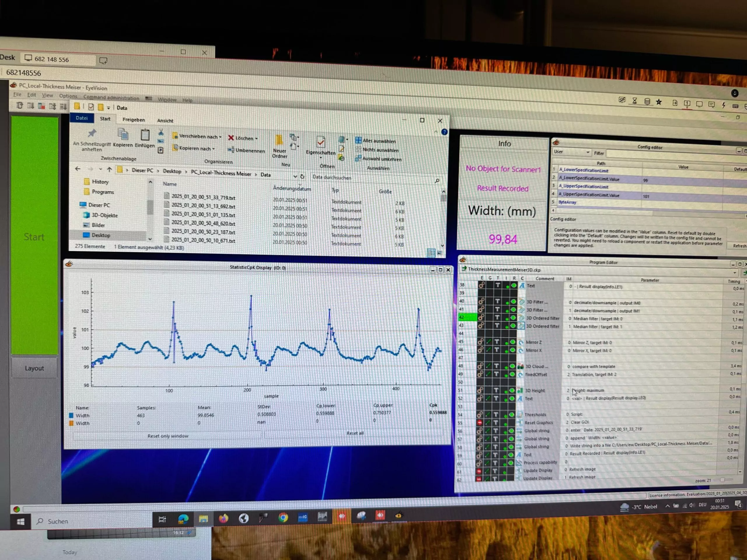Image resolution: width=747 pixels, height=560 pixels.
Task: Adjust the Program Editor zoom slider
Action: pos(723,480)
